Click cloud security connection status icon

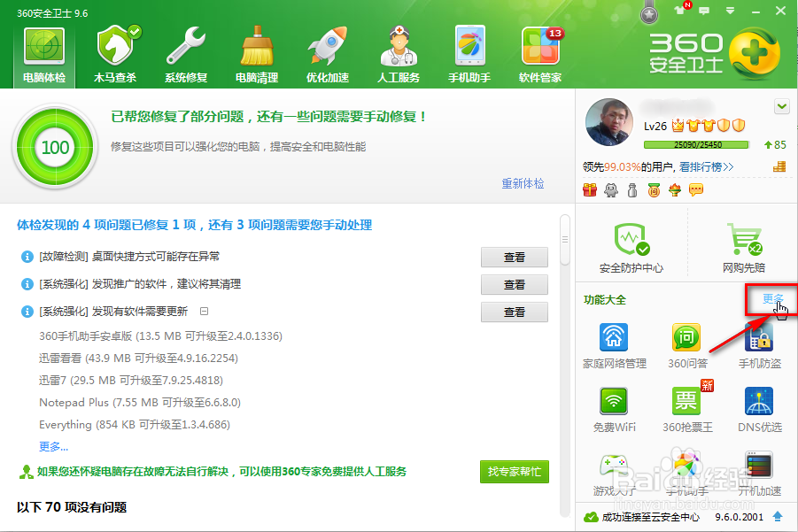point(591,517)
